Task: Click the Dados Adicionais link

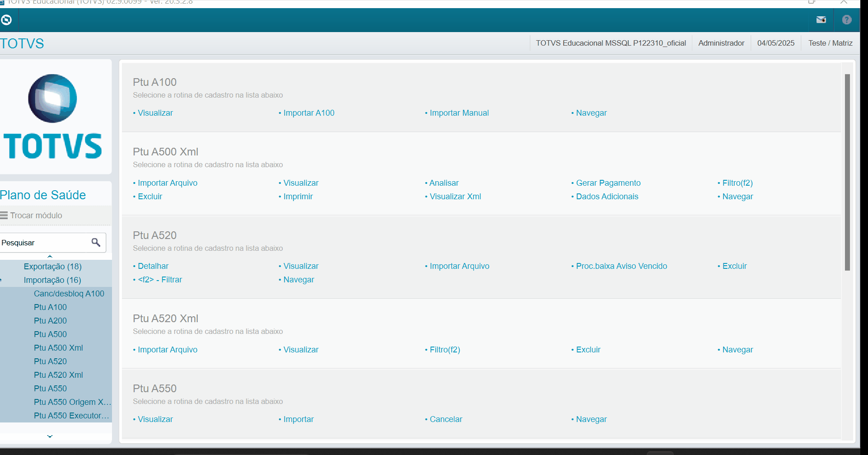Action: click(607, 197)
